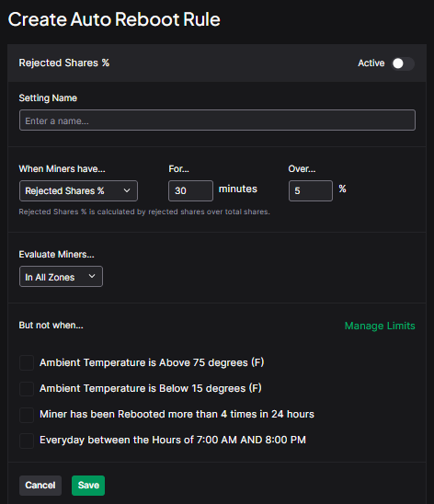Check Ambient Temperature Above 75 degrees box
434x504 pixels.
(x=27, y=363)
